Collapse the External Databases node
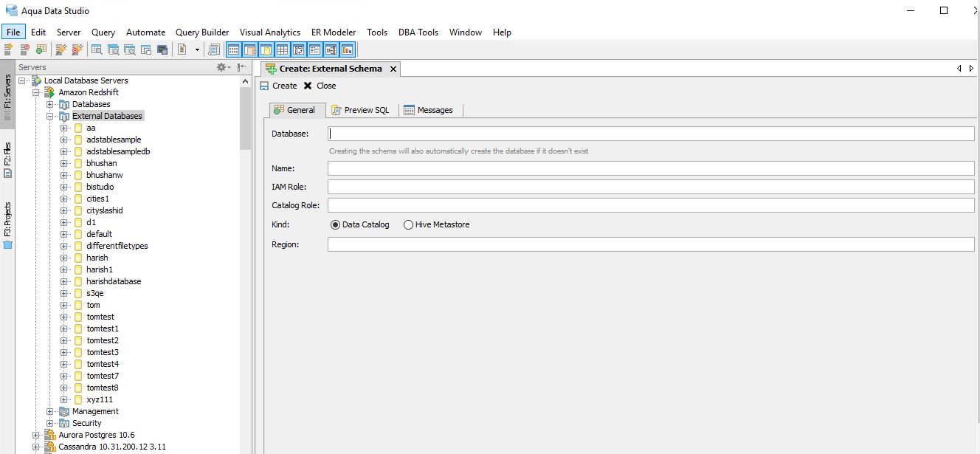The width and height of the screenshot is (980, 454). pos(49,116)
